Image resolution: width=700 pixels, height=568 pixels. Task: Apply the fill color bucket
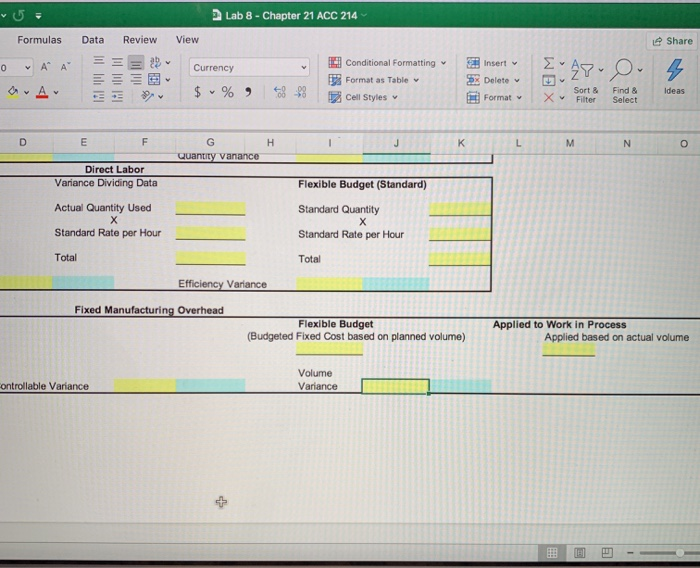(x=13, y=92)
